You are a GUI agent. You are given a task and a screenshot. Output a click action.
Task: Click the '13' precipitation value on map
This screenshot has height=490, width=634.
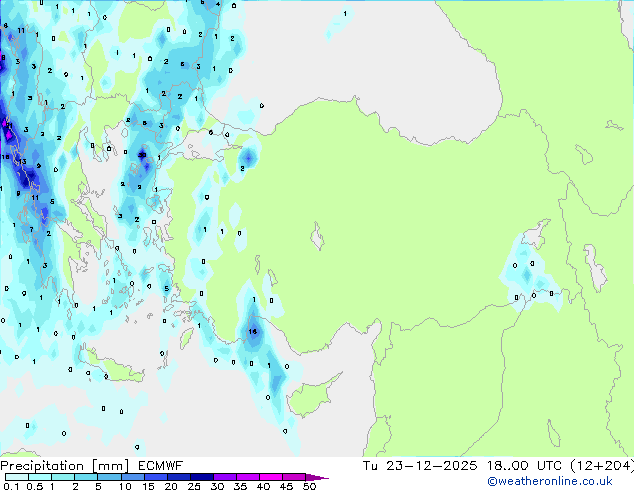(23, 162)
